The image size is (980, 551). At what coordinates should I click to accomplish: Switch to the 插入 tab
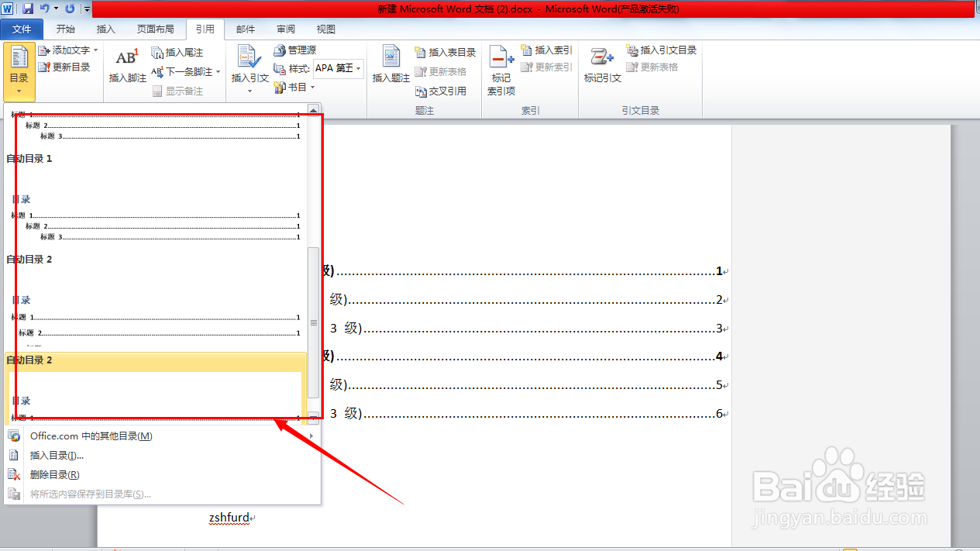pyautogui.click(x=105, y=29)
